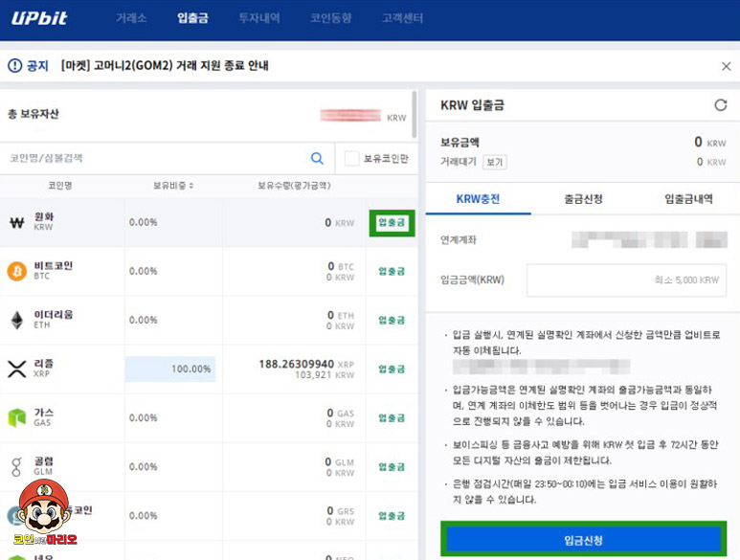Click the 거래대기 보기 button
The height and width of the screenshot is (560, 740).
click(495, 163)
